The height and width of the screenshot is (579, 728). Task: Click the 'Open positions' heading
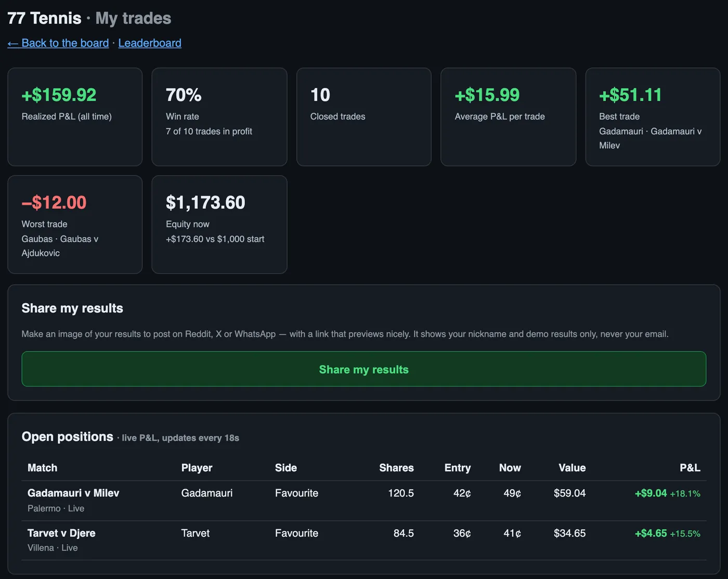pyautogui.click(x=68, y=437)
